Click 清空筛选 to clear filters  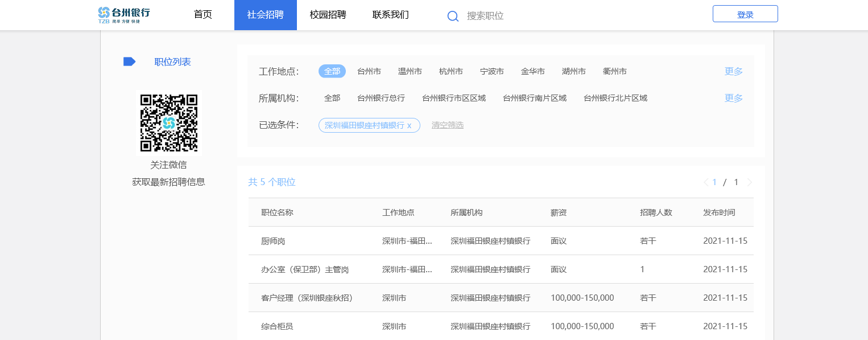pos(448,125)
